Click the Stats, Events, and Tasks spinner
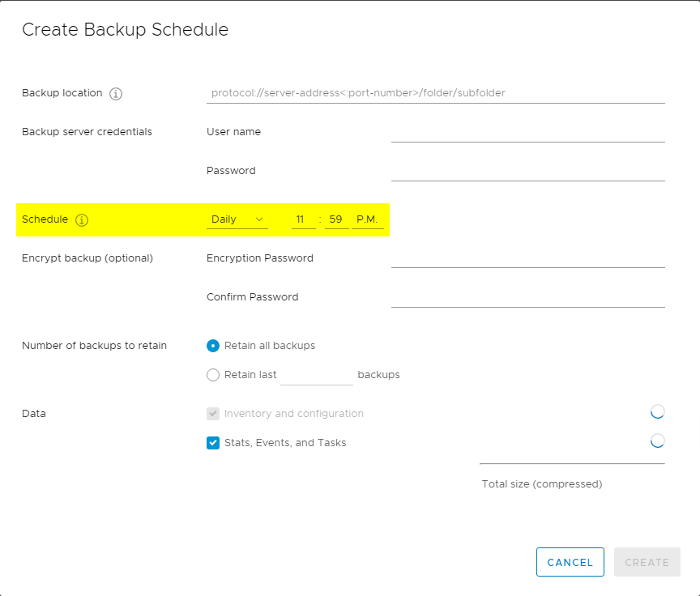 657,441
